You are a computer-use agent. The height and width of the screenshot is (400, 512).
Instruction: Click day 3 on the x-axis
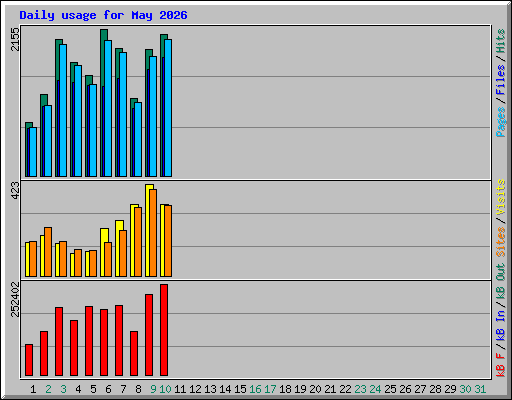(64, 389)
